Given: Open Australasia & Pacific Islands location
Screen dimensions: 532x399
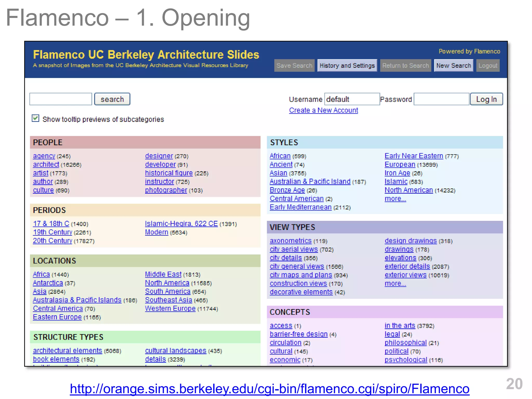Looking at the screenshot, I should click(x=77, y=300).
